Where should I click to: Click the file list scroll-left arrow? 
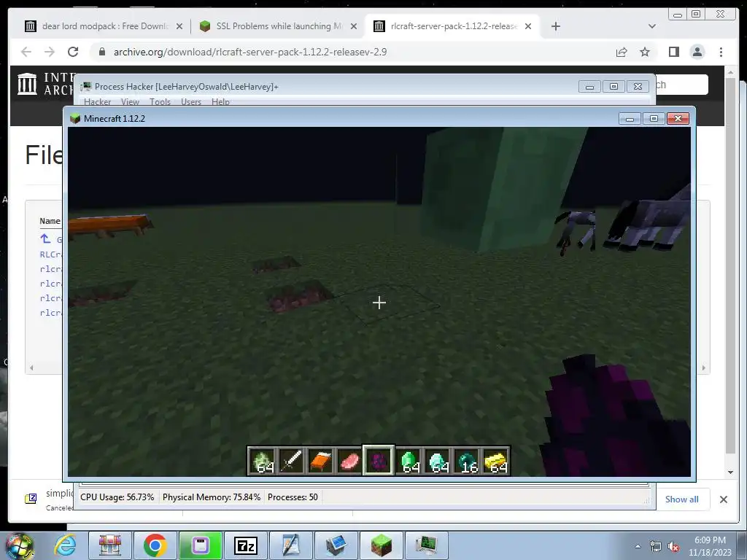click(31, 367)
